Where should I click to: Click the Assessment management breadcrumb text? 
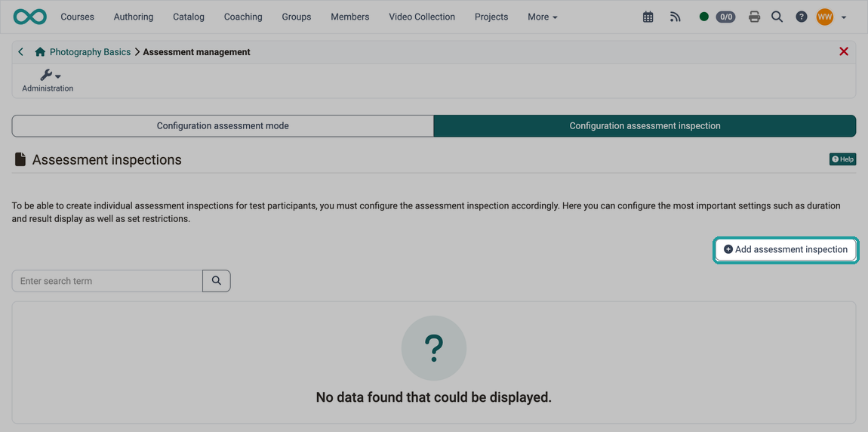(196, 52)
